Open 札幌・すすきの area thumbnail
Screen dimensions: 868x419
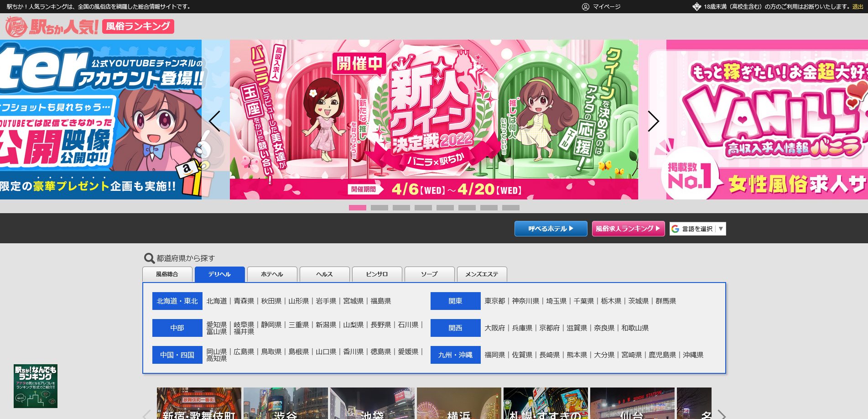546,403
